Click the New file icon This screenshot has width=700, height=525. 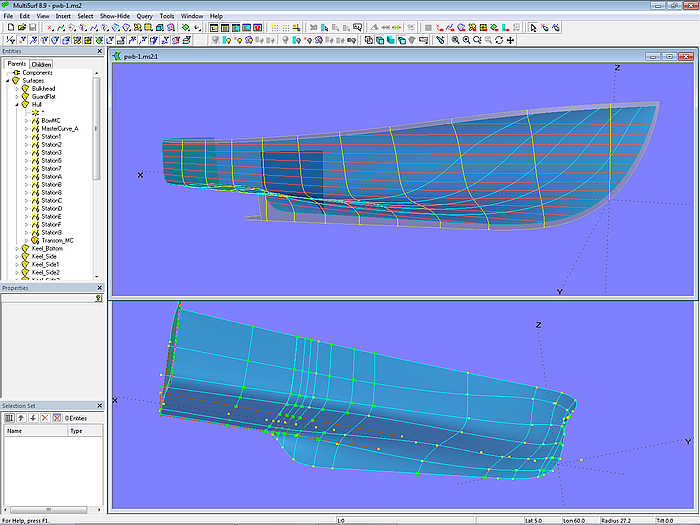9,28
